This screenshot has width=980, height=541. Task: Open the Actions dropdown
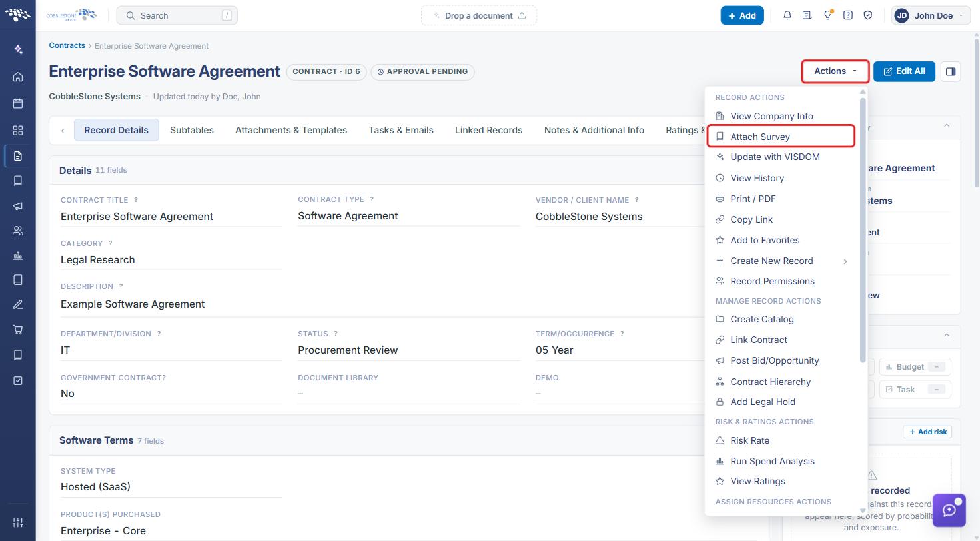point(835,71)
